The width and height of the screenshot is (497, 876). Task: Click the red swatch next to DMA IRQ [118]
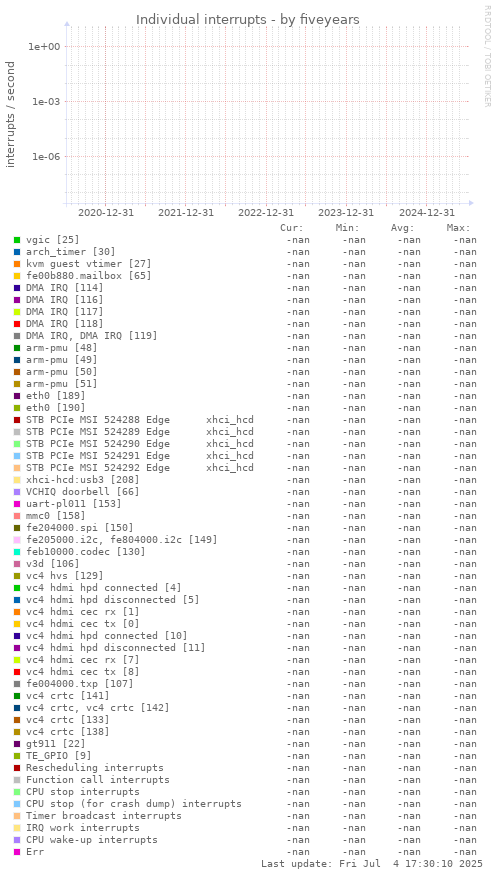pyautogui.click(x=17, y=324)
